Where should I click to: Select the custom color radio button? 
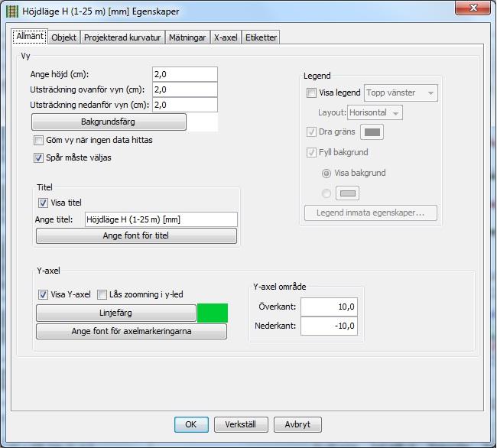[326, 193]
